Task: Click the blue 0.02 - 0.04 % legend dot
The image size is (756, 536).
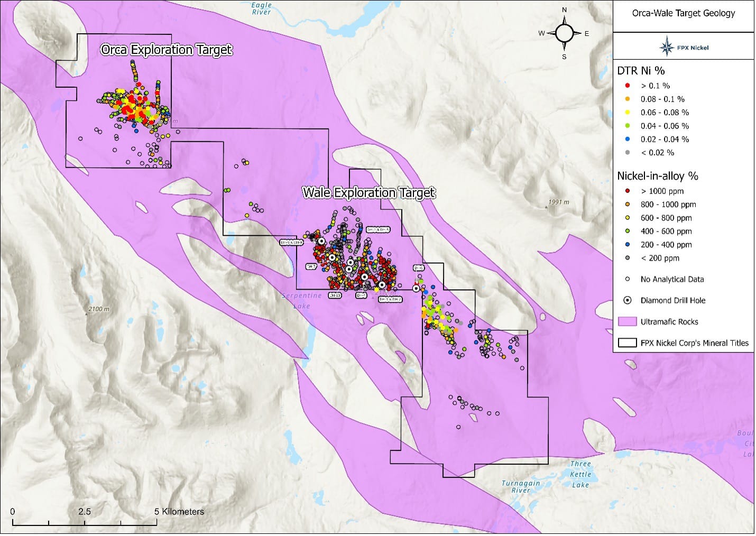Action: (628, 139)
